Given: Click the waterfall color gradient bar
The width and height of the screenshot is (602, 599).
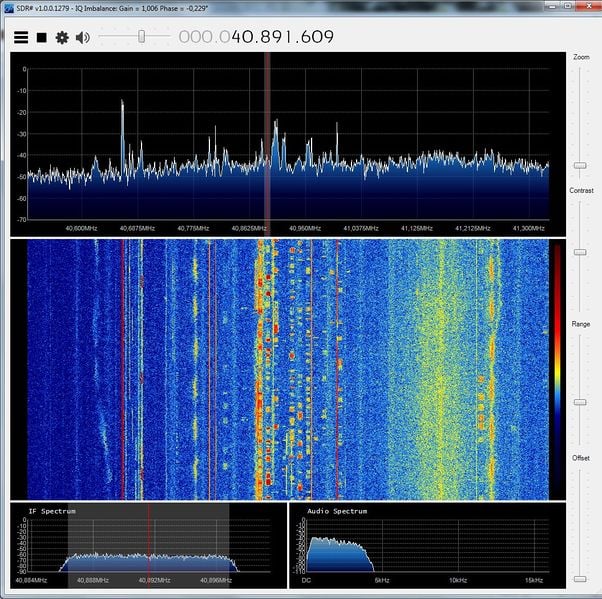Looking at the screenshot, I should point(557,369).
